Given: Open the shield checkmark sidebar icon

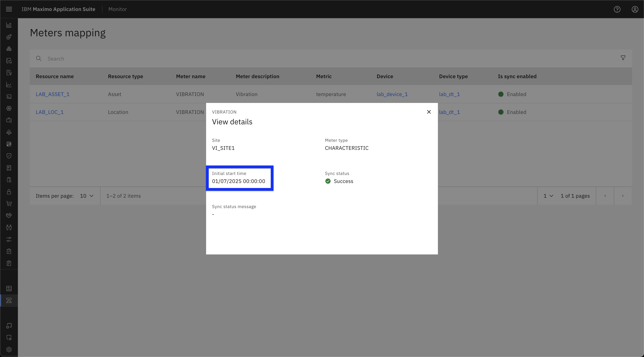Looking at the screenshot, I should click(x=9, y=156).
